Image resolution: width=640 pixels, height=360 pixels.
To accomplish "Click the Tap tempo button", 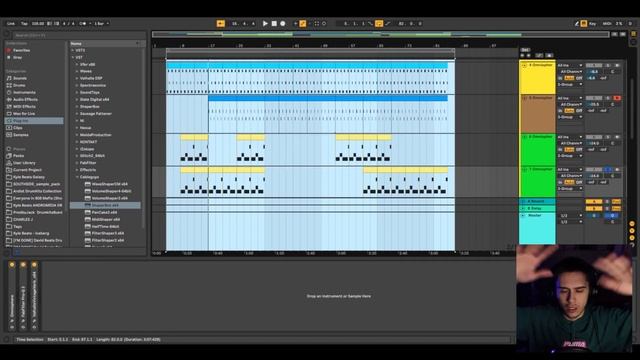I will (x=24, y=24).
